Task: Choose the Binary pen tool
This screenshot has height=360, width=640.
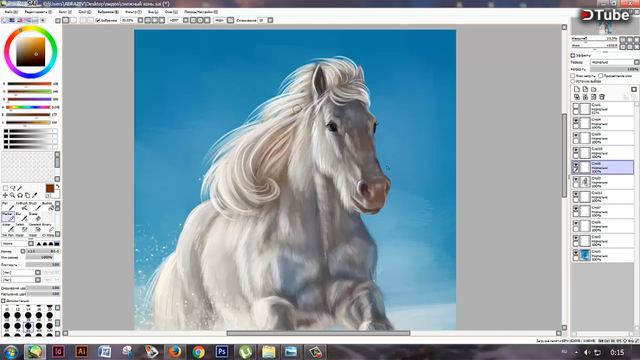Action: [x=48, y=227]
